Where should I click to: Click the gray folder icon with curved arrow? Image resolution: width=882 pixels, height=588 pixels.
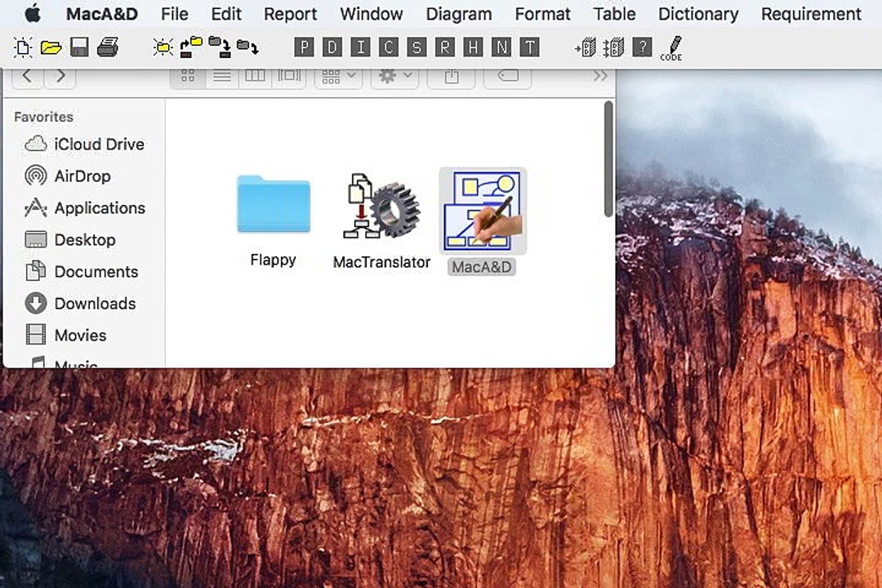(247, 47)
